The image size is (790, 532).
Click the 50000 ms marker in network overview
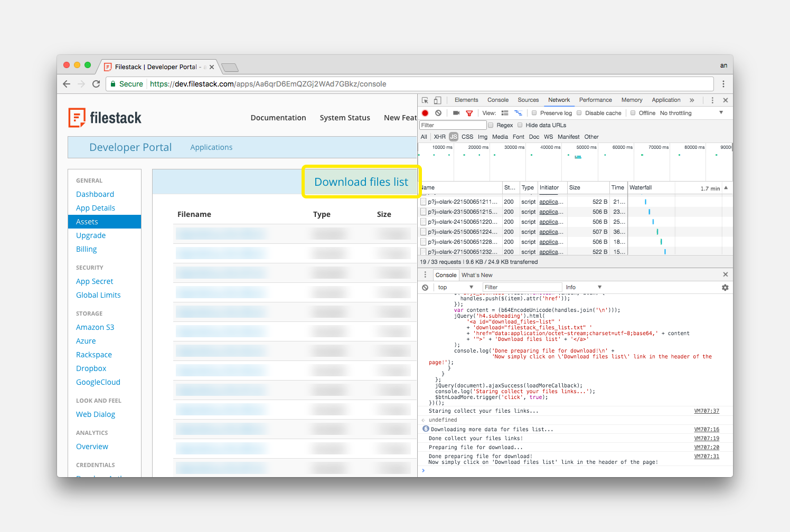586,147
